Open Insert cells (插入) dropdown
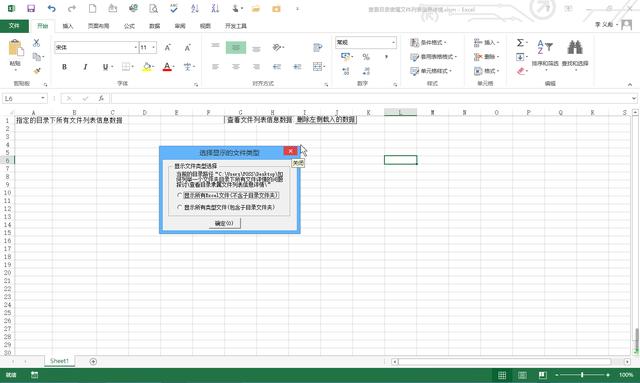This screenshot has width=640, height=383. (487, 42)
